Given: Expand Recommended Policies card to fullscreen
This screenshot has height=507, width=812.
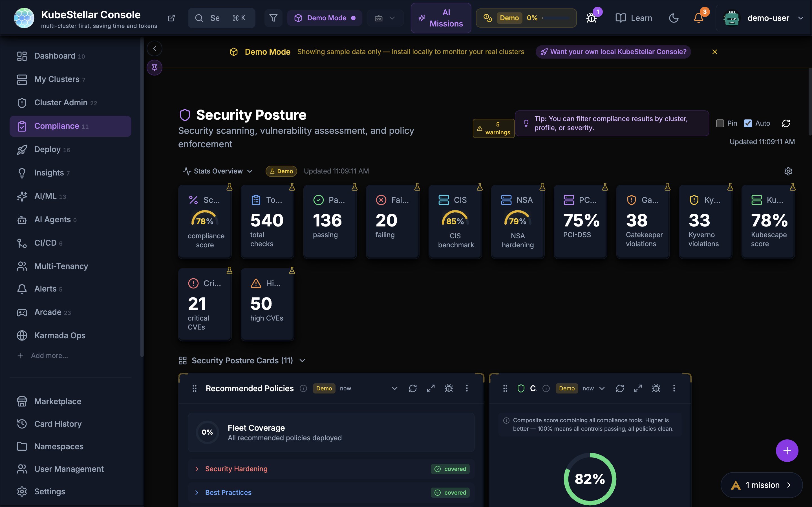Looking at the screenshot, I should 431,388.
